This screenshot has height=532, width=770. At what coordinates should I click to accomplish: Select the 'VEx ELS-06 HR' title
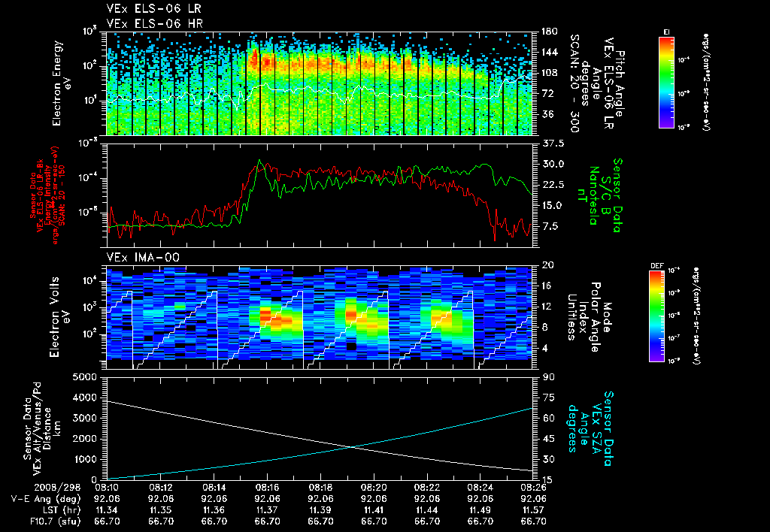[x=154, y=23]
